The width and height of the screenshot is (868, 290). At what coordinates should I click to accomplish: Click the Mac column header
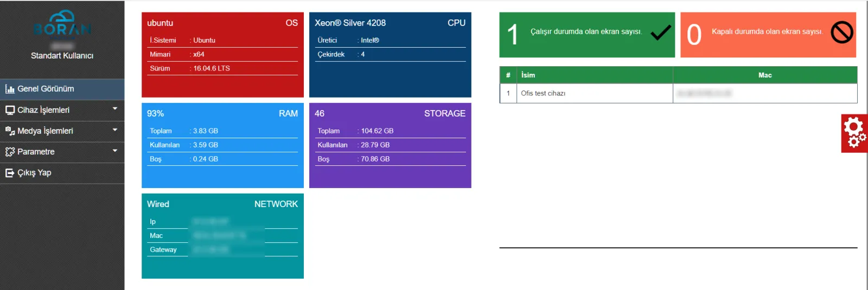(x=765, y=75)
